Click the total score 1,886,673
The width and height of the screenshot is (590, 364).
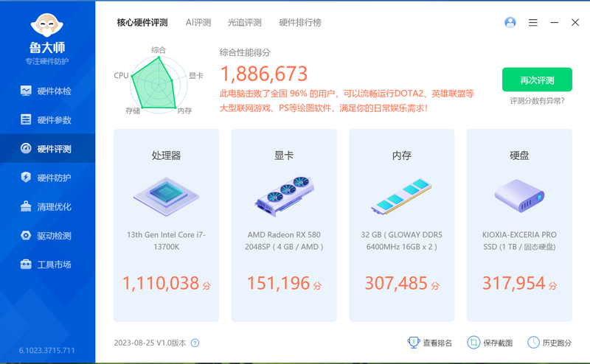[x=264, y=74]
